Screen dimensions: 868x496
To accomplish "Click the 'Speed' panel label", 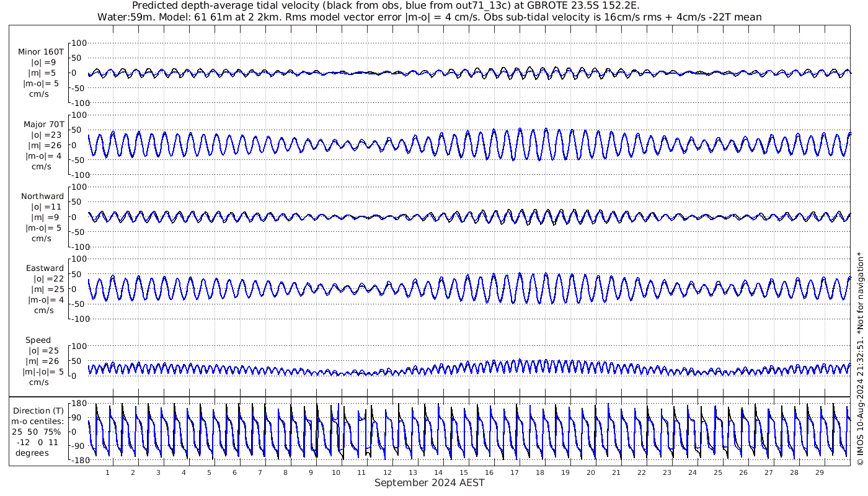I will point(38,340).
